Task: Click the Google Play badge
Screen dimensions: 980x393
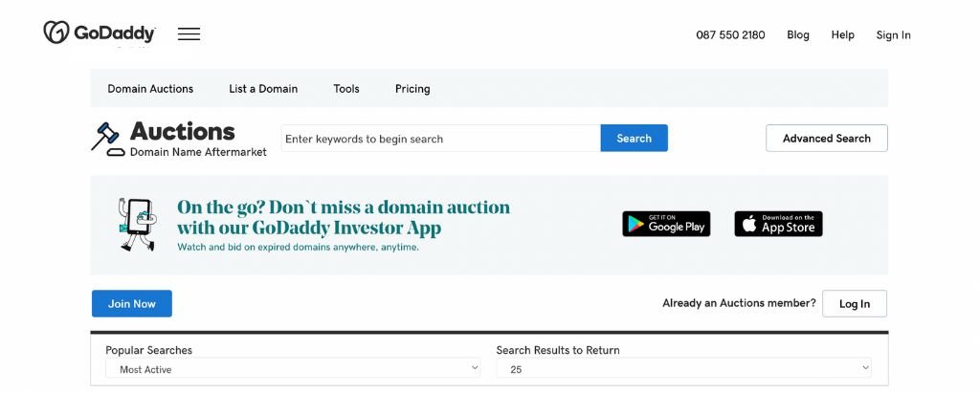Action: 666,224
